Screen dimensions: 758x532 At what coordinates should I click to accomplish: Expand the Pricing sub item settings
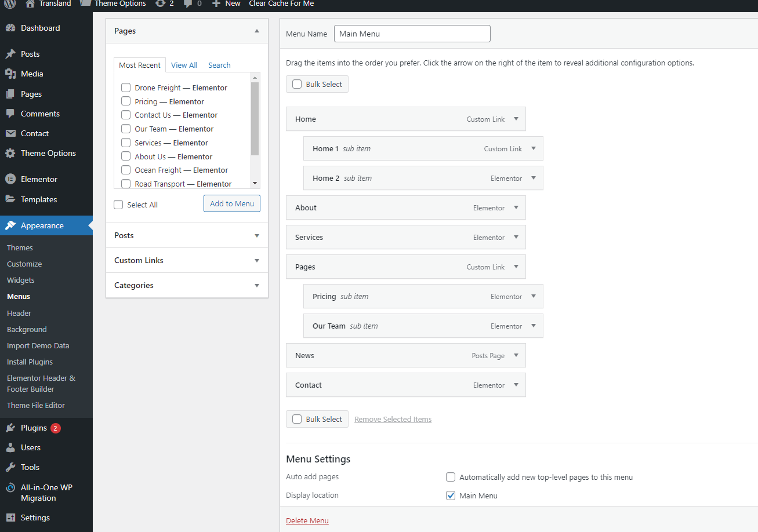(534, 296)
